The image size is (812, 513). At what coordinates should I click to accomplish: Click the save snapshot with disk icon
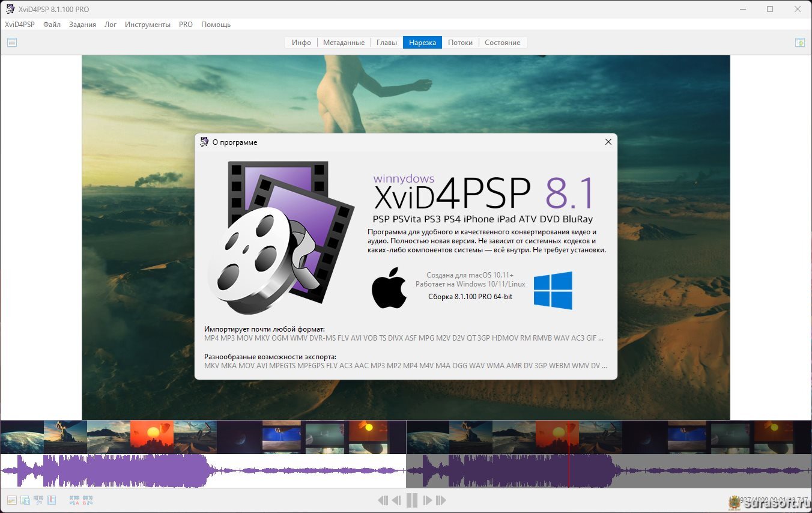pos(25,500)
